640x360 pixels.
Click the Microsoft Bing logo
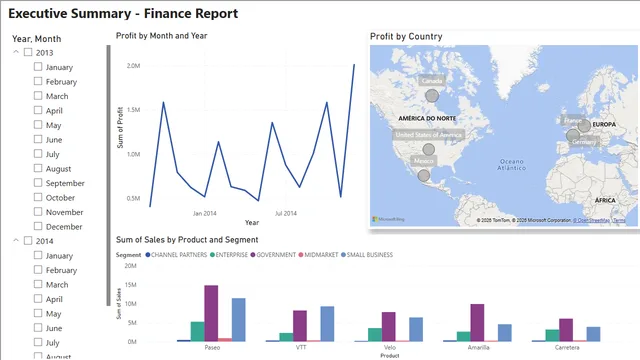point(388,219)
